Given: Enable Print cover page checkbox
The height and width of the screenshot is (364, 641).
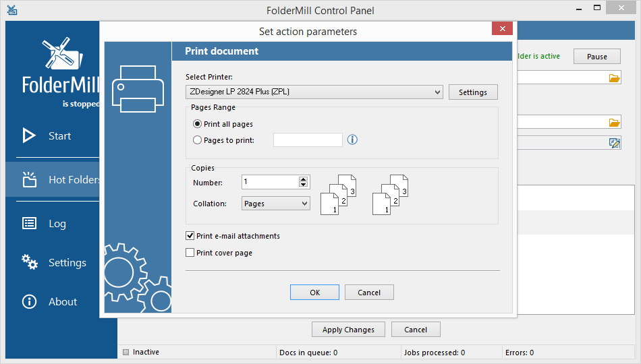Looking at the screenshot, I should tap(190, 253).
